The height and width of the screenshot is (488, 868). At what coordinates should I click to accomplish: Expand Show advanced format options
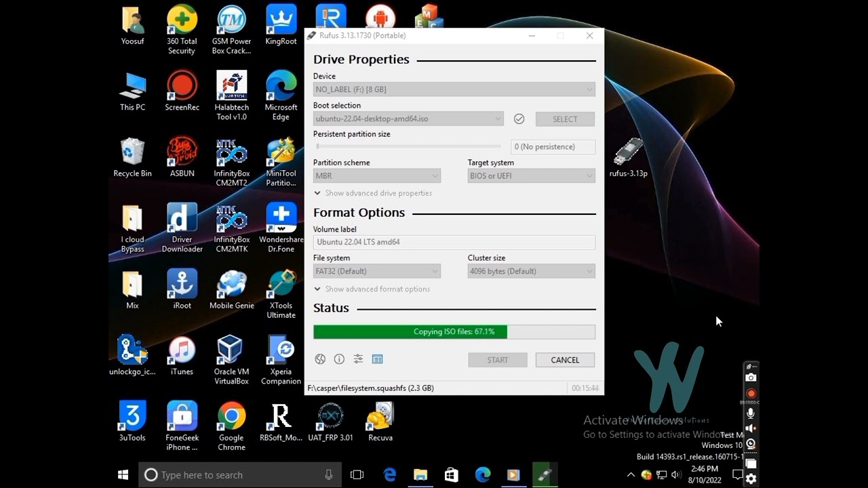pyautogui.click(x=372, y=289)
